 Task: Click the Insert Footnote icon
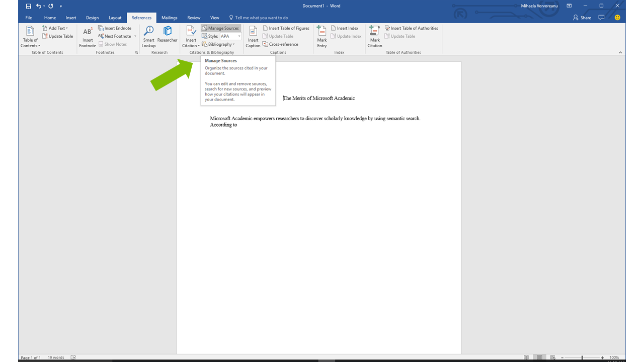[88, 36]
